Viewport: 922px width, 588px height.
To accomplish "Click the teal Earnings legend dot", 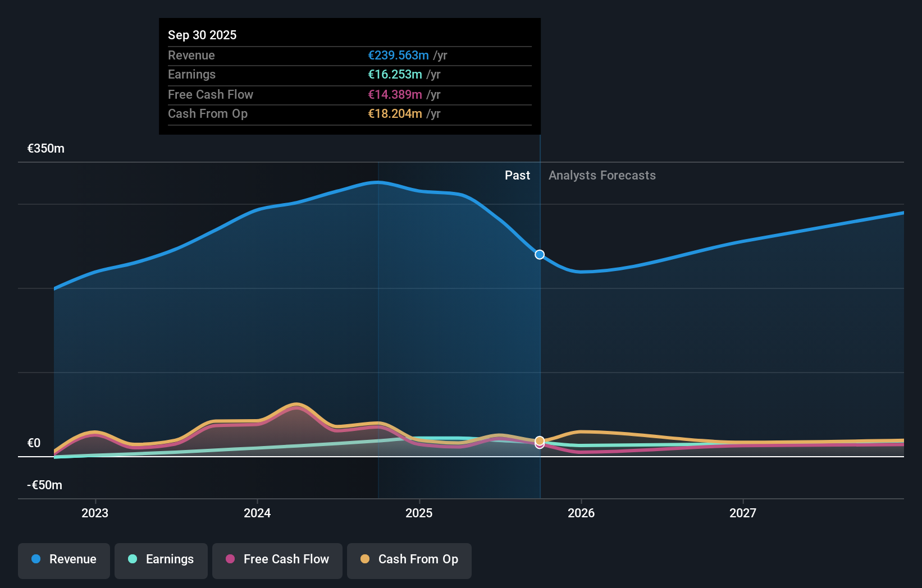I will [x=133, y=559].
